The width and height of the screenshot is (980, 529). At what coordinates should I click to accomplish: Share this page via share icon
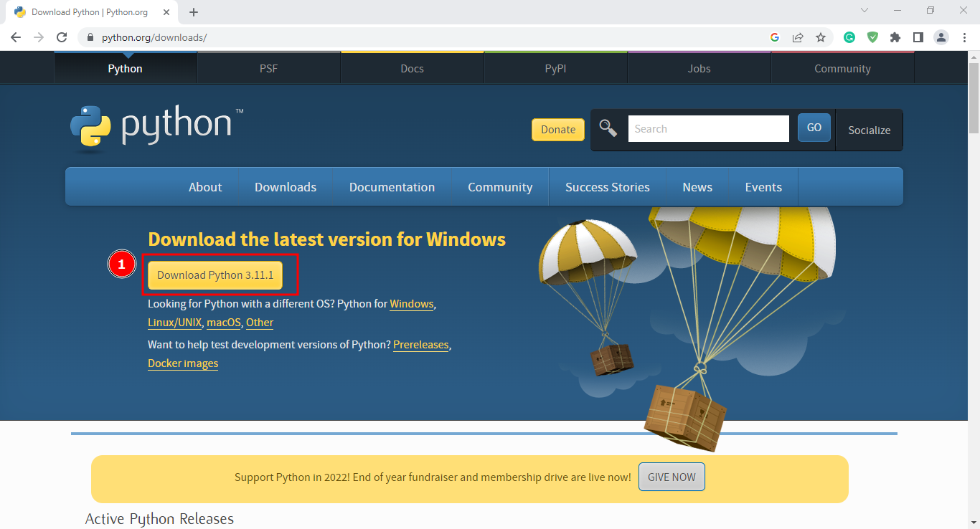pos(798,37)
